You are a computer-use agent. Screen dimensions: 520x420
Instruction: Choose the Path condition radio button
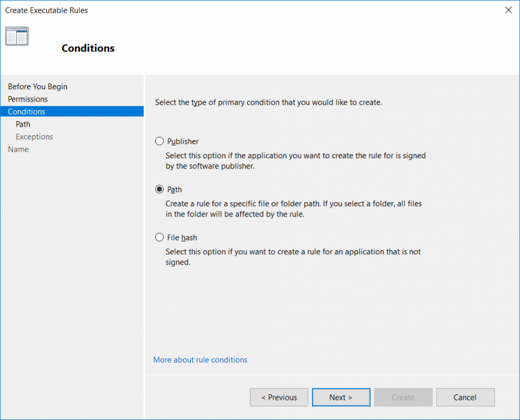click(160, 189)
